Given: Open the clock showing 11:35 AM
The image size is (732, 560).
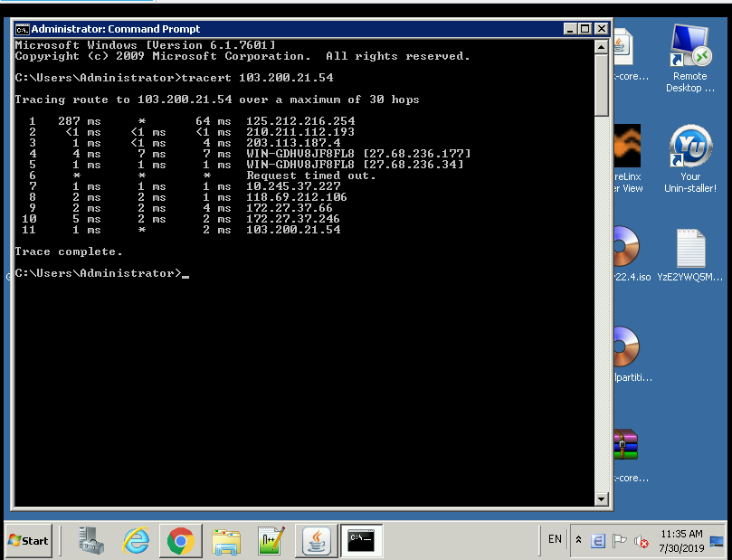Looking at the screenshot, I should 681,540.
